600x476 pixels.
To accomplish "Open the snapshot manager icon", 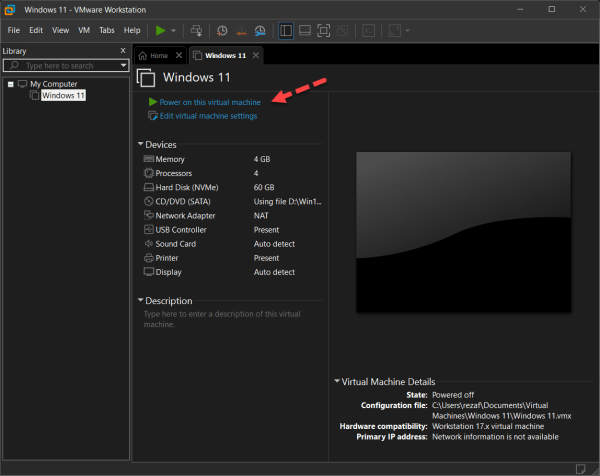I will tap(260, 31).
